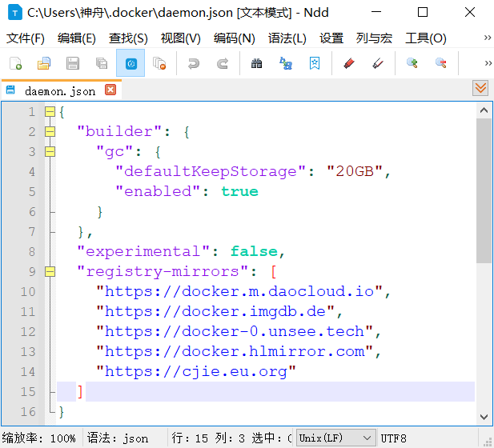Click the scrollbar up arrow

coord(484,110)
